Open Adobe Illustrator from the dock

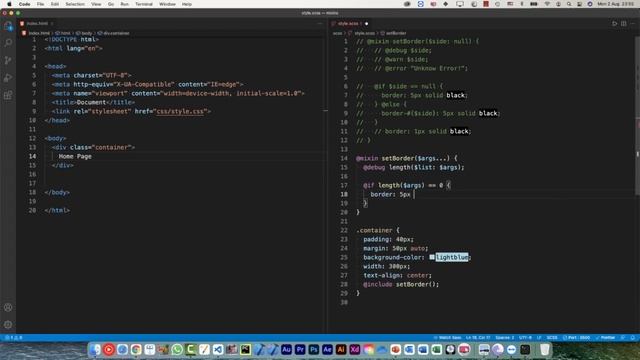[x=341, y=349]
